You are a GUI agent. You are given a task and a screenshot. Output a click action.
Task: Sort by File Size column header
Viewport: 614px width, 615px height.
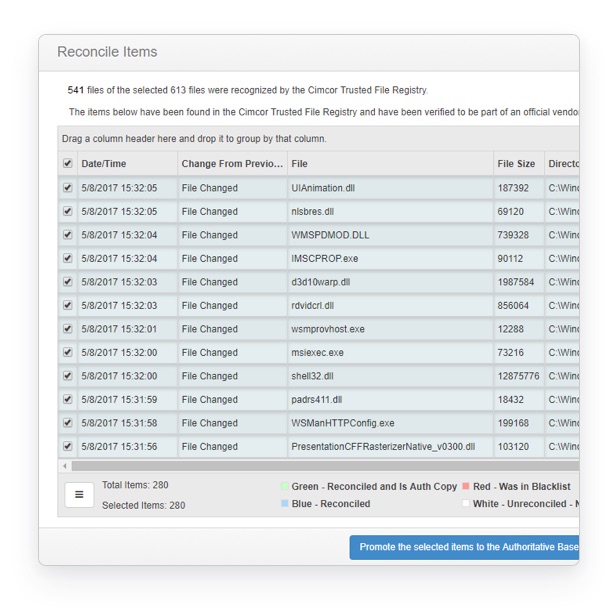516,164
